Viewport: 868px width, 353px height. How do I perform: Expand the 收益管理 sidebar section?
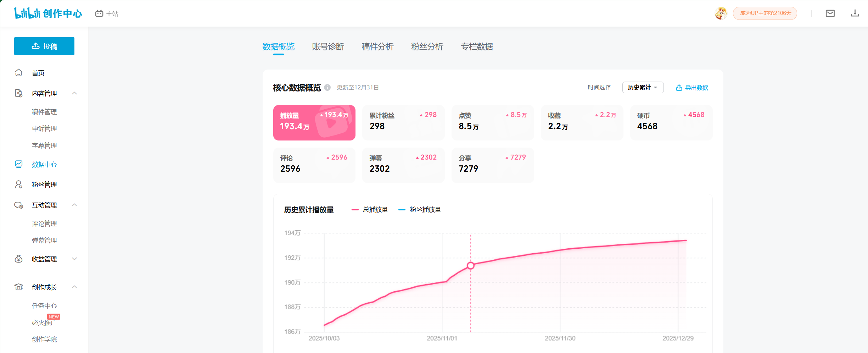pos(74,259)
